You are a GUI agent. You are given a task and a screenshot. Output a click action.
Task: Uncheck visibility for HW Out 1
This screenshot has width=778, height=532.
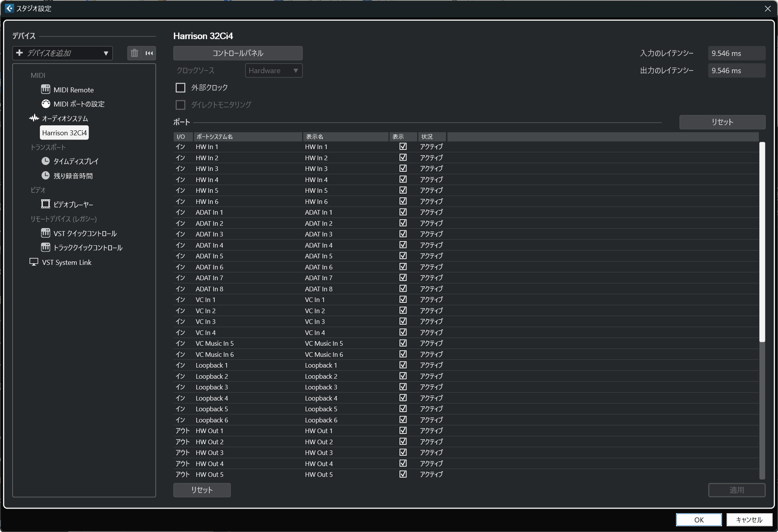403,430
